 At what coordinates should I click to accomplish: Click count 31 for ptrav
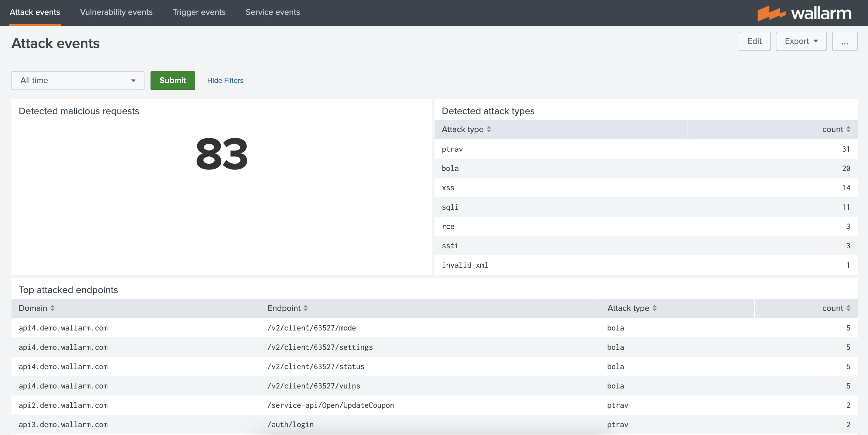846,149
